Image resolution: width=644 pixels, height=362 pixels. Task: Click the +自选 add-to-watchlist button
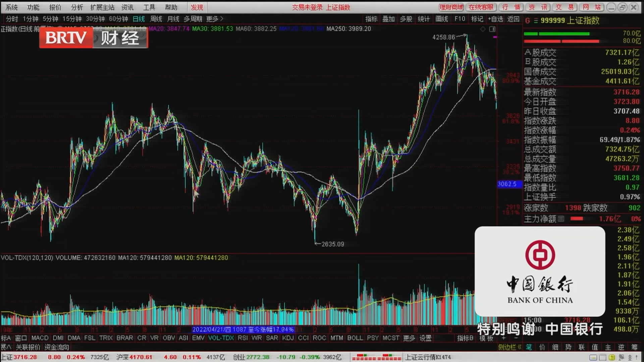pos(495,19)
